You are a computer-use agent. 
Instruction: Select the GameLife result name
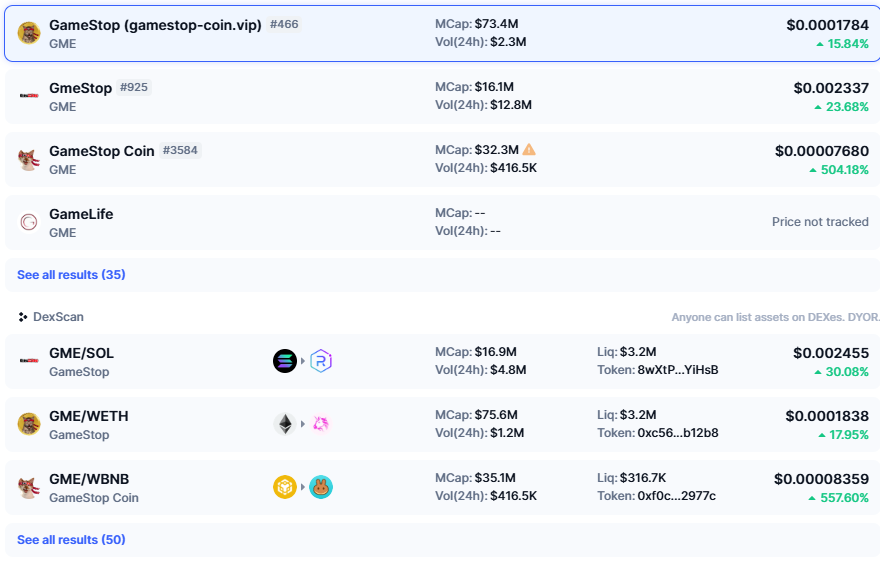[81, 214]
